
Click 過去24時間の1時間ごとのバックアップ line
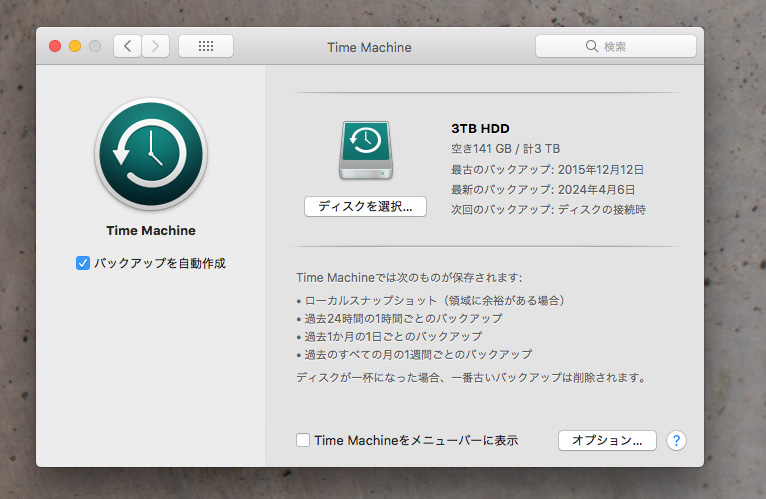click(x=399, y=318)
